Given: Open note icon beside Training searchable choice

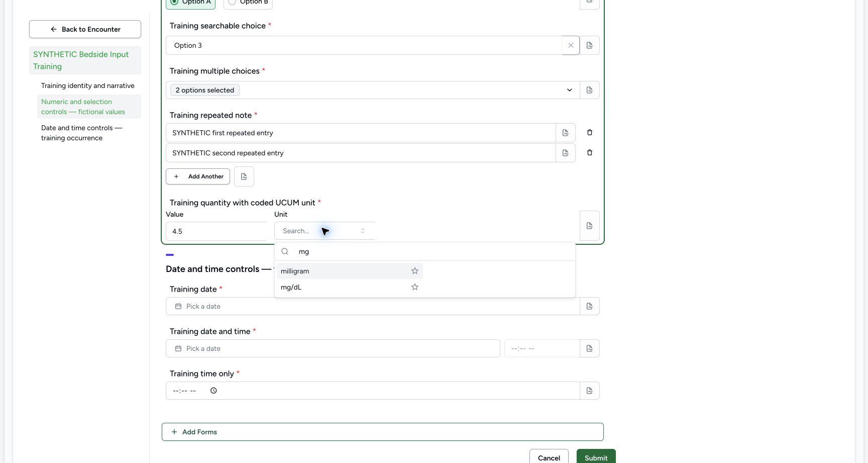Looking at the screenshot, I should pos(590,45).
